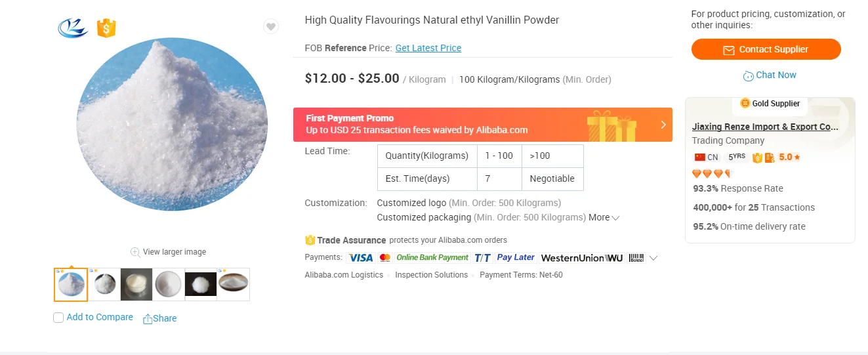Click the Mastercard payment icon

click(x=384, y=258)
